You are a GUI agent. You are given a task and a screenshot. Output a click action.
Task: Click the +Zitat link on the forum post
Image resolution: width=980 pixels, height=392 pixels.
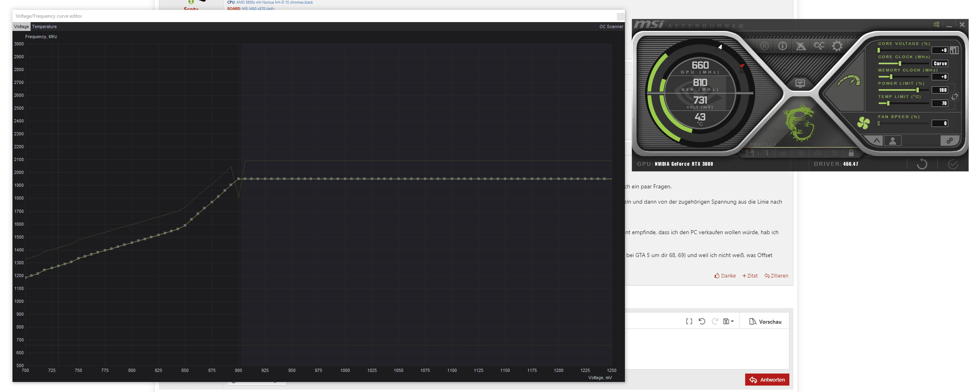[750, 276]
